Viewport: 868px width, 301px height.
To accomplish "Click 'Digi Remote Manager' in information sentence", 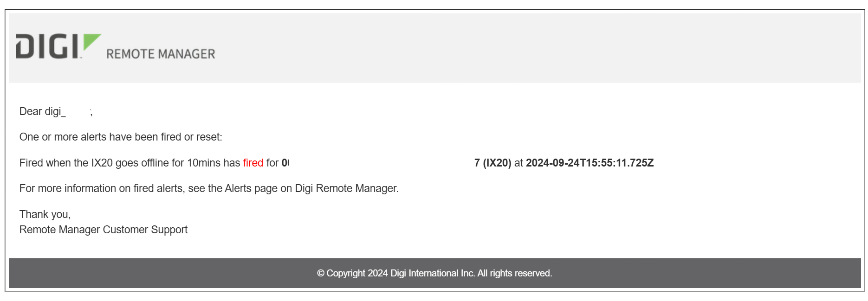I will point(346,188).
